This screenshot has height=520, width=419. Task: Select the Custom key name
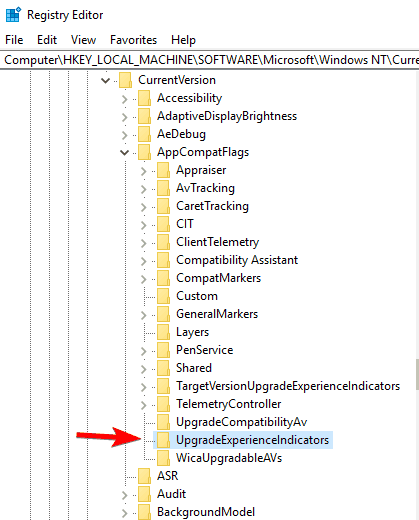[x=197, y=296]
